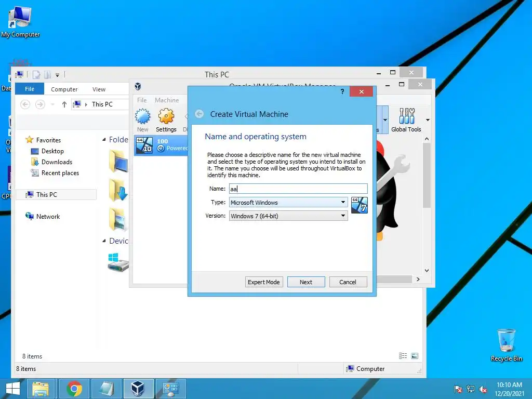
Task: Click the Expert Mode button
Action: [x=263, y=282]
